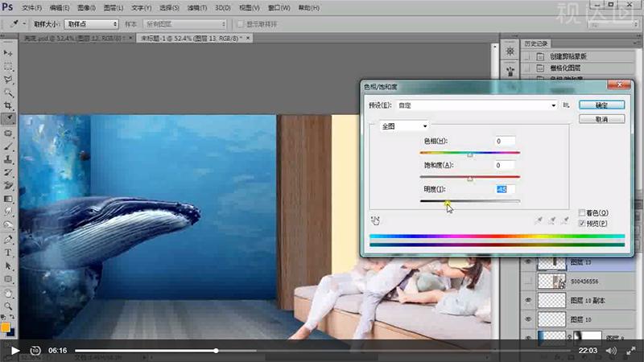Screen dimensions: 644x362
Task: Play the video with the play button
Action: coord(14,351)
